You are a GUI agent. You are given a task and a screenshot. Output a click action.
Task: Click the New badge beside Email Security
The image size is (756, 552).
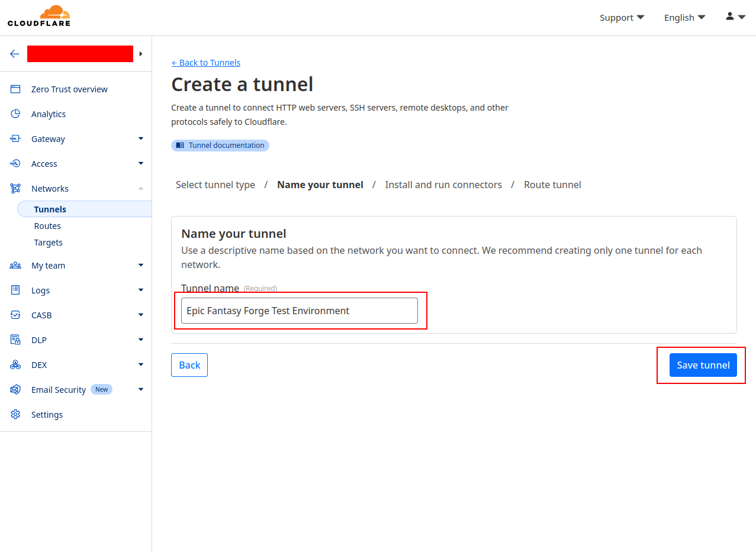click(x=102, y=389)
